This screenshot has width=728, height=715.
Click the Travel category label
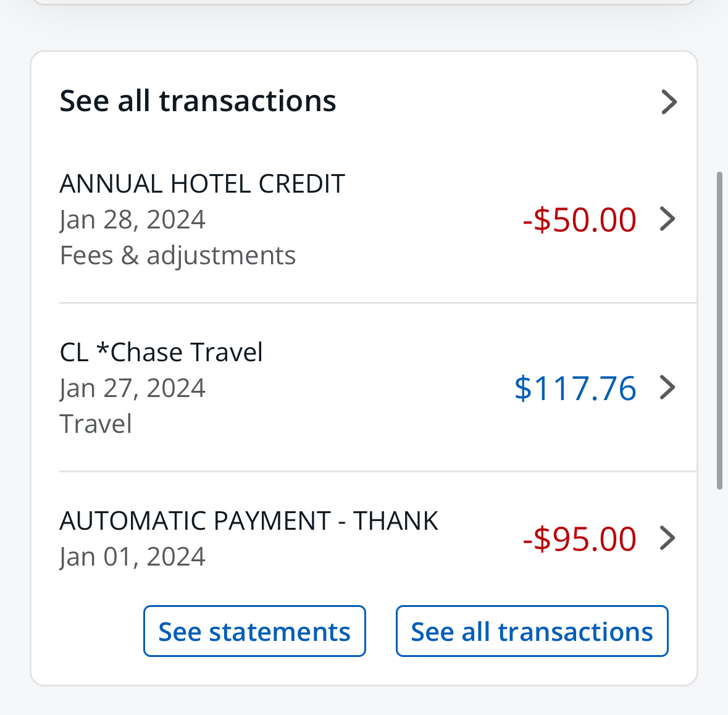pyautogui.click(x=96, y=424)
